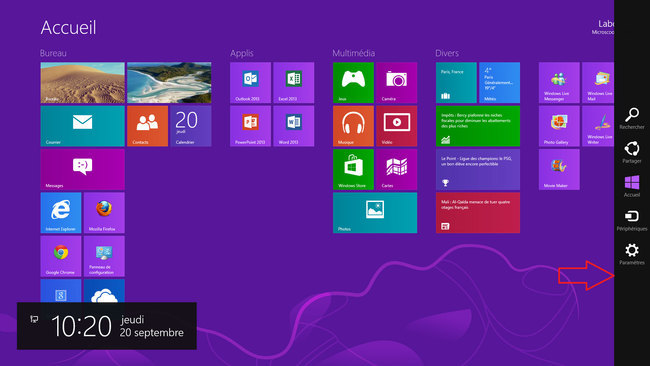
Task: Open the Courrier mail tile
Action: [x=82, y=126]
